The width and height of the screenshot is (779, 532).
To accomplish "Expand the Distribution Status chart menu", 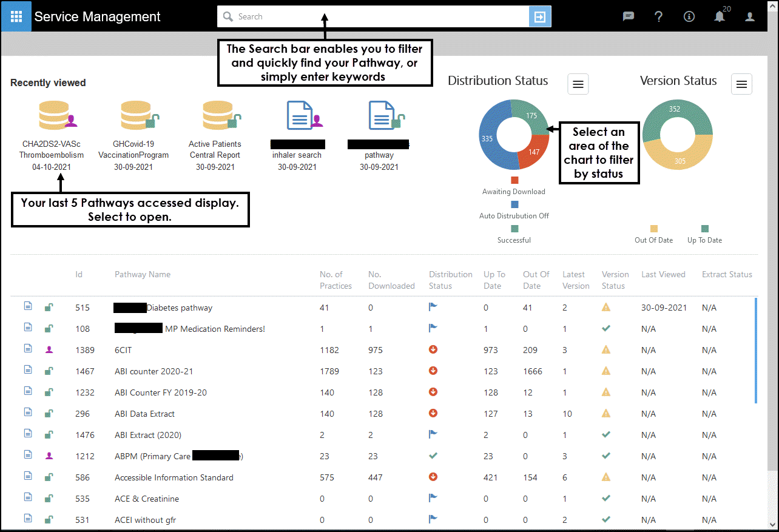I will click(x=578, y=84).
